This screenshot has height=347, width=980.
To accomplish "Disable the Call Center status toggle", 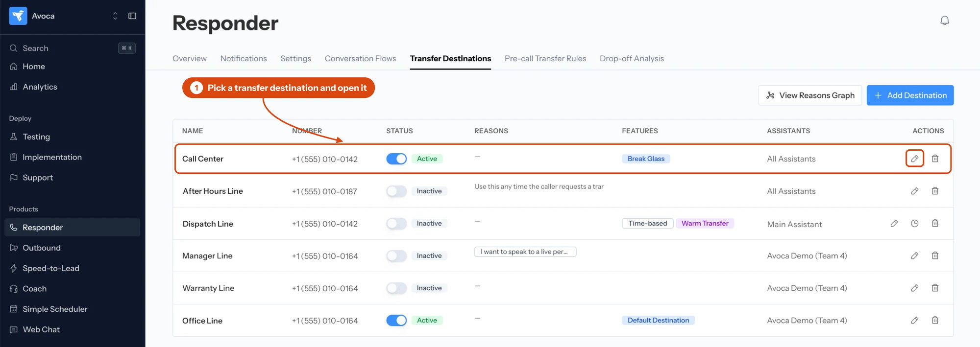I will 396,159.
